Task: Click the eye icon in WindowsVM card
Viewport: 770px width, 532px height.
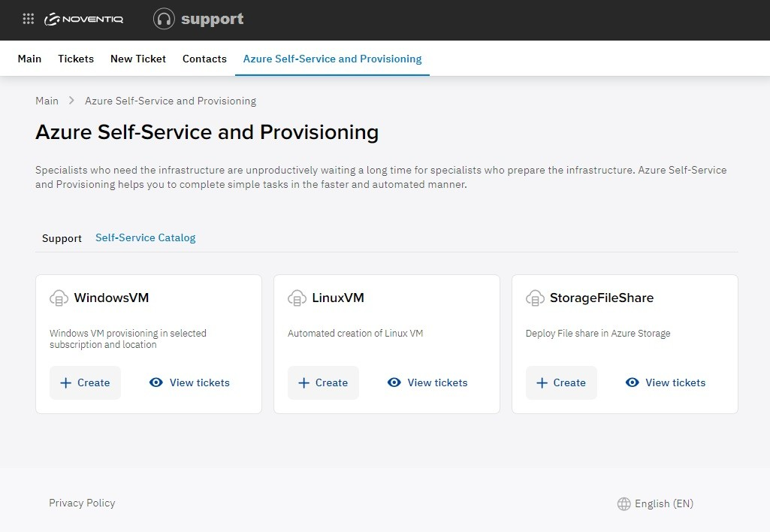Action: pos(156,382)
